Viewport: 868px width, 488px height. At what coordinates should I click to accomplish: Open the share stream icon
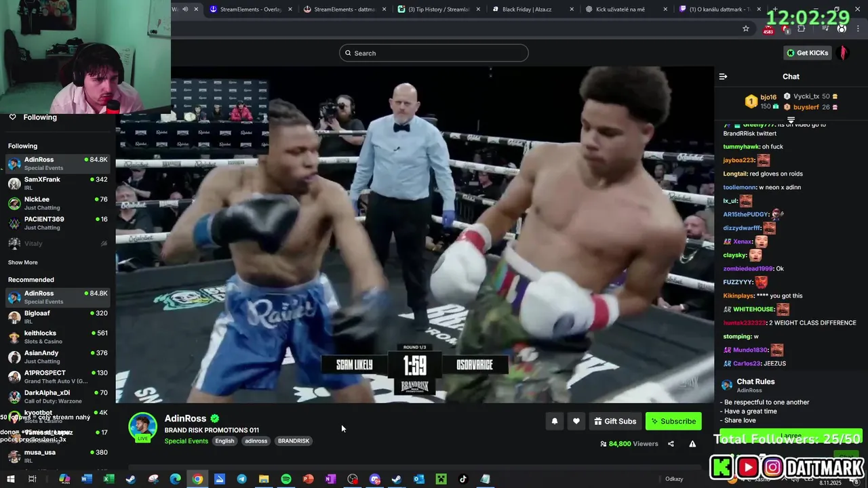point(671,444)
